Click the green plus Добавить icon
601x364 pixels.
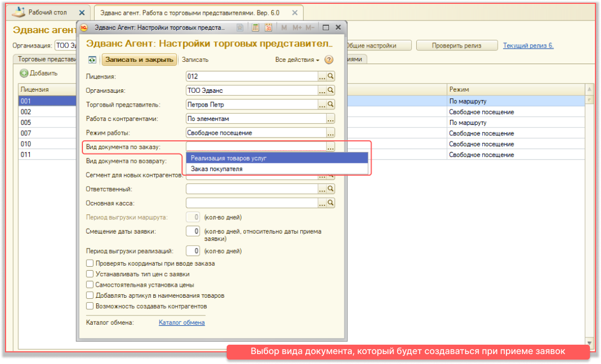pos(24,73)
